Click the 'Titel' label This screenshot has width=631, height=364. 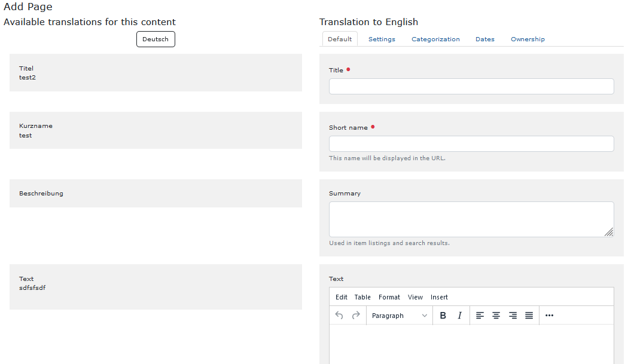[x=26, y=68]
